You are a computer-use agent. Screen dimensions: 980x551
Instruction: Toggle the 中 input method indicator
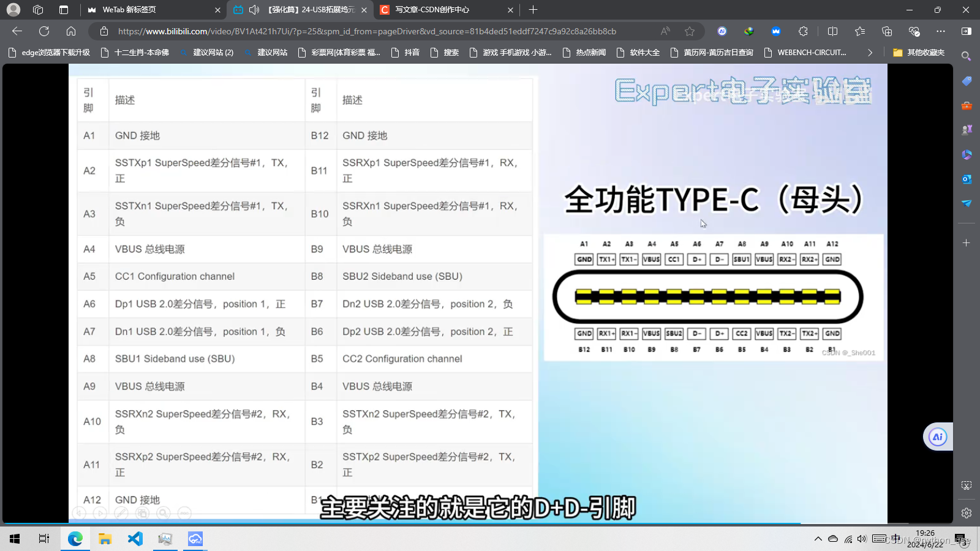pos(896,539)
